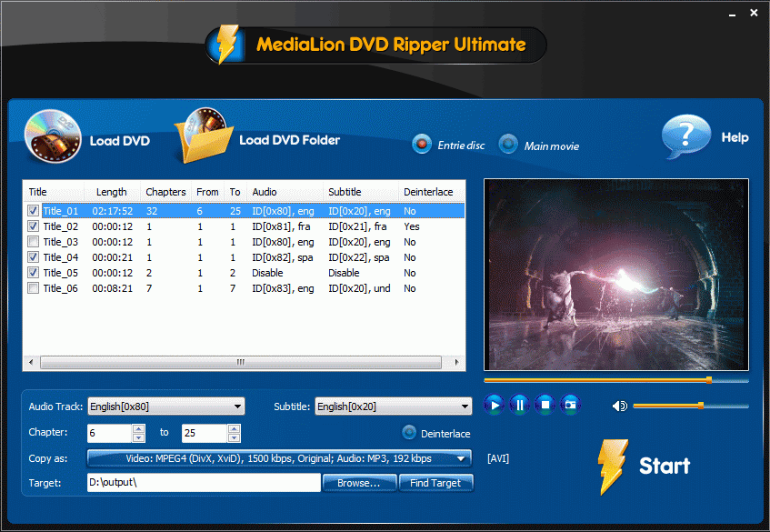Click the 00:08:21 length cell
The width and height of the screenshot is (770, 532).
(x=113, y=288)
